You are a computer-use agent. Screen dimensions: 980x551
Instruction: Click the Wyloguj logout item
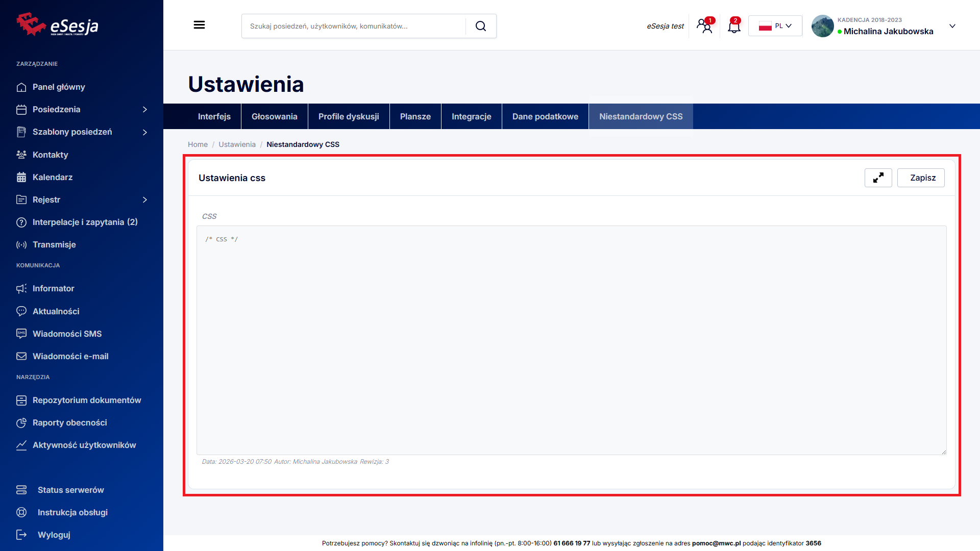(54, 535)
